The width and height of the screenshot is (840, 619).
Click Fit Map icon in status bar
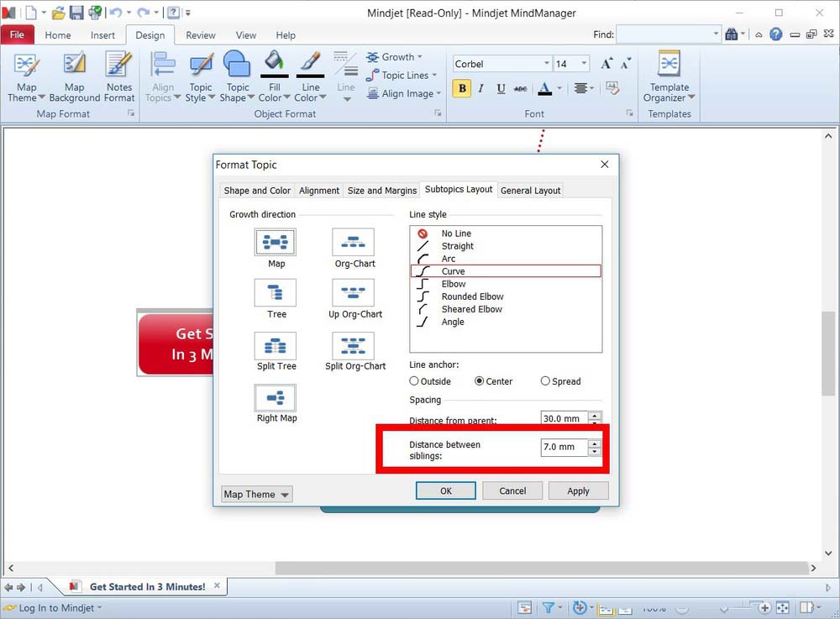click(x=783, y=608)
